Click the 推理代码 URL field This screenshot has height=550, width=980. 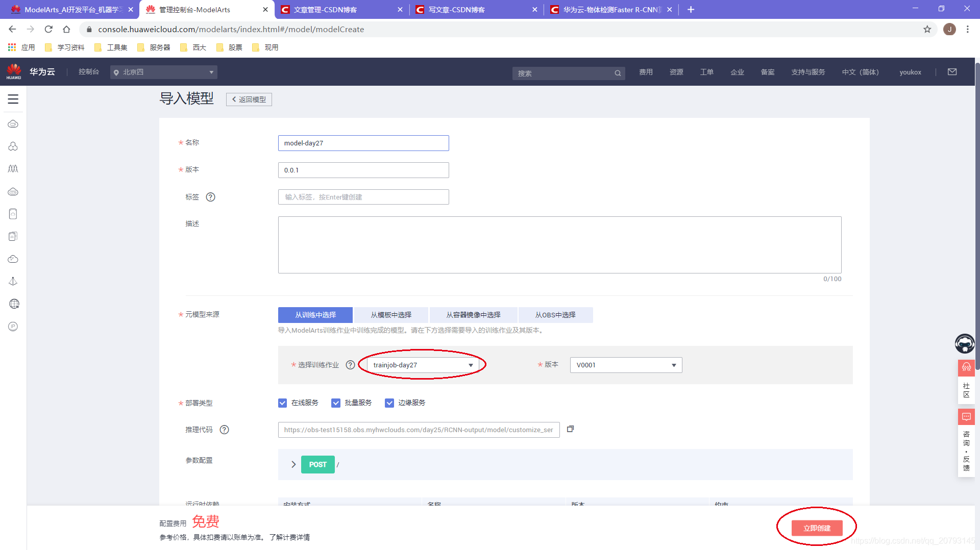coord(419,430)
